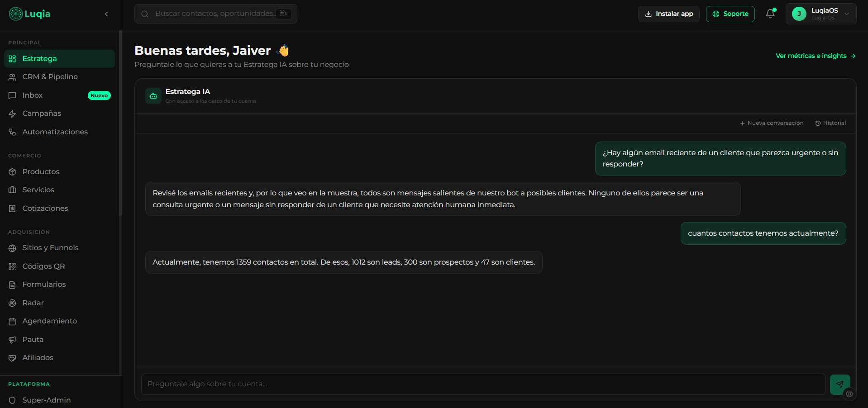Send the message with paper plane button
Image resolution: width=868 pixels, height=408 pixels.
[840, 384]
